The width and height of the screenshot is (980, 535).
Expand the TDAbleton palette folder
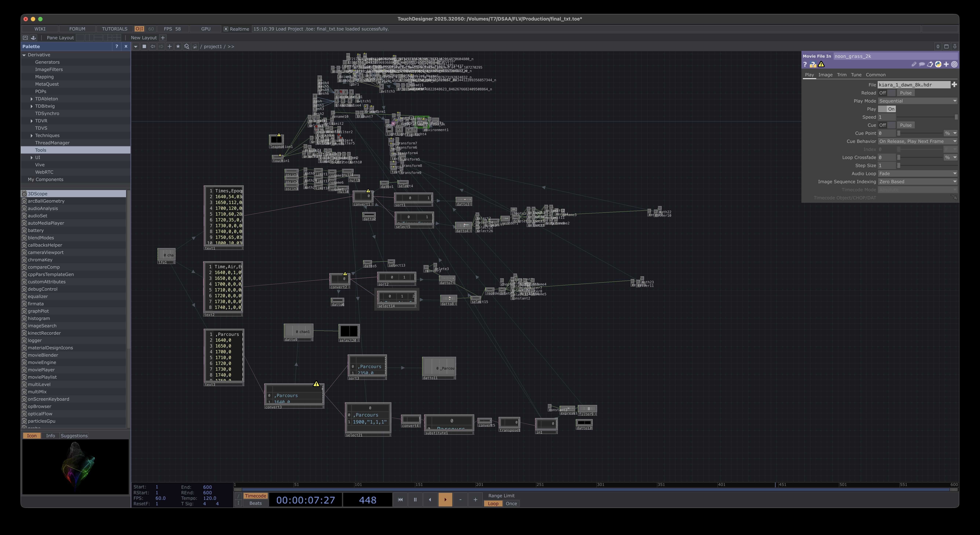click(x=32, y=99)
